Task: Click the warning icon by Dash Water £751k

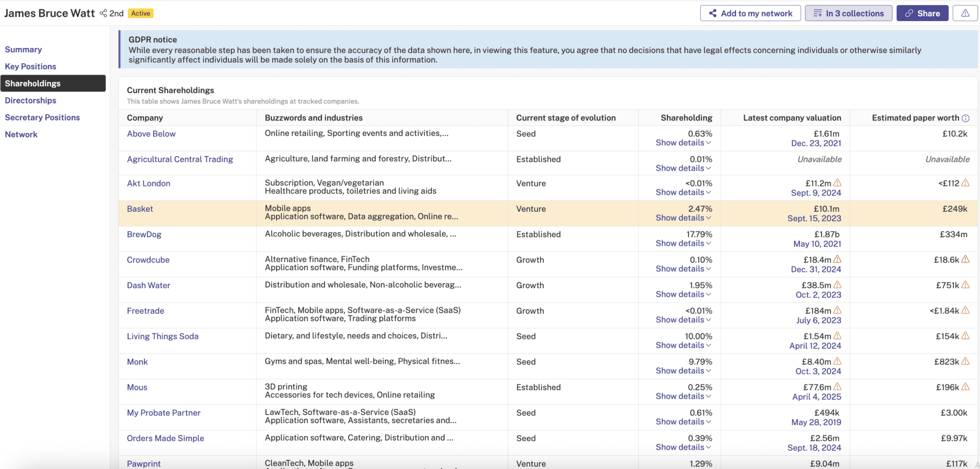Action: point(966,284)
